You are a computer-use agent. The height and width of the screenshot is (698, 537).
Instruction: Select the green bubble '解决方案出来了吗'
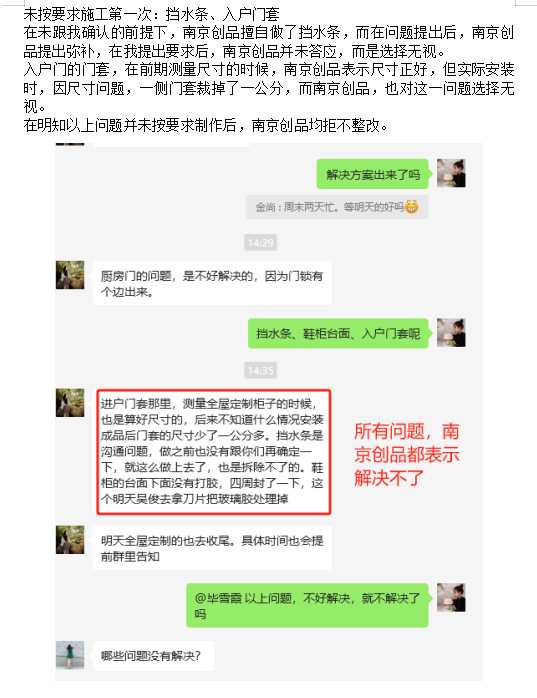(x=373, y=174)
